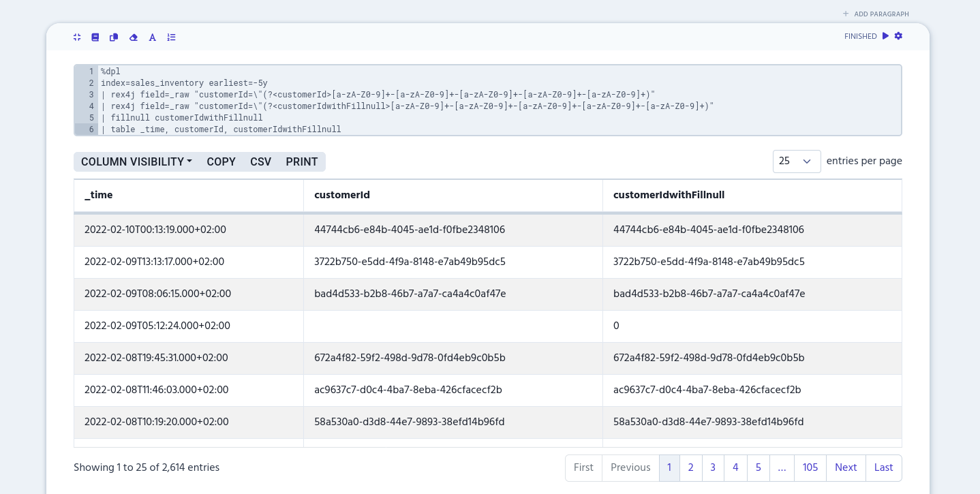
Task: Select the PRINT option
Action: (x=301, y=161)
